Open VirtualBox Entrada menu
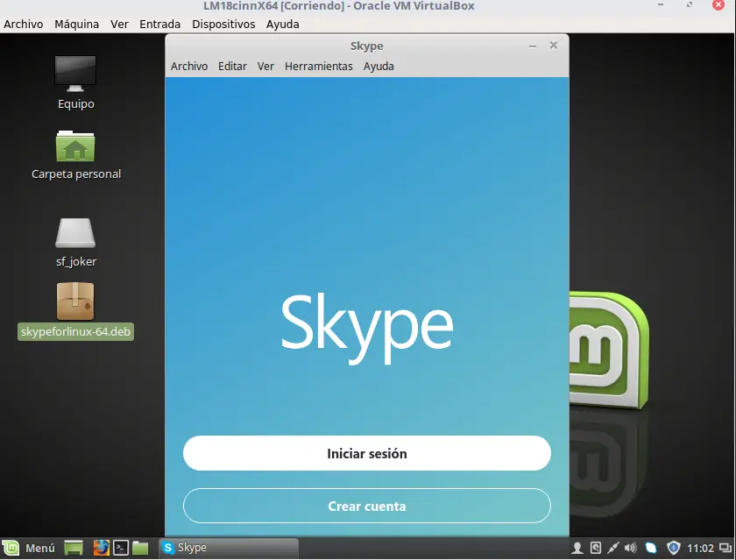 [160, 24]
